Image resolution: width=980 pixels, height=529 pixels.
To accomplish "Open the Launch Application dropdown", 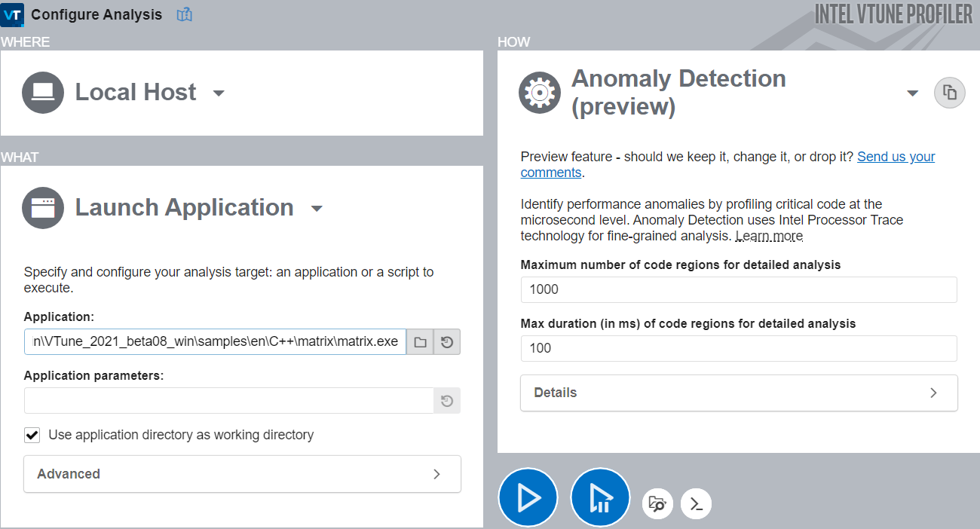I will 317,209.
